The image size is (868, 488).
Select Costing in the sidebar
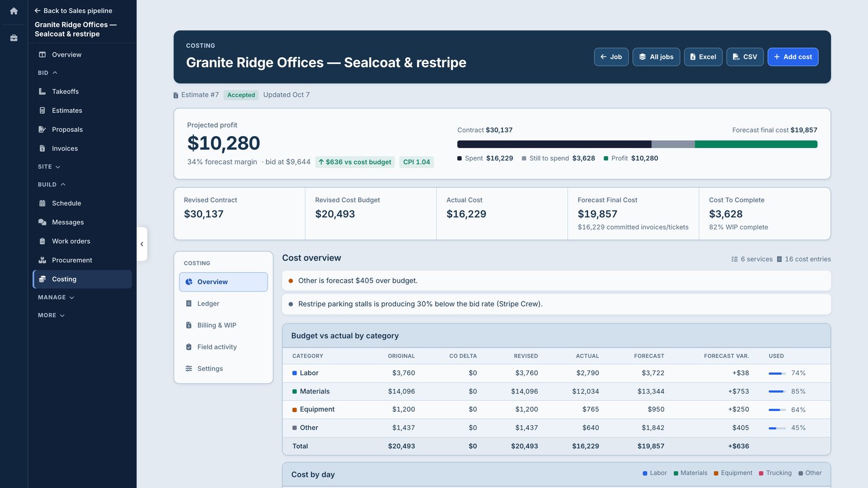tap(82, 279)
